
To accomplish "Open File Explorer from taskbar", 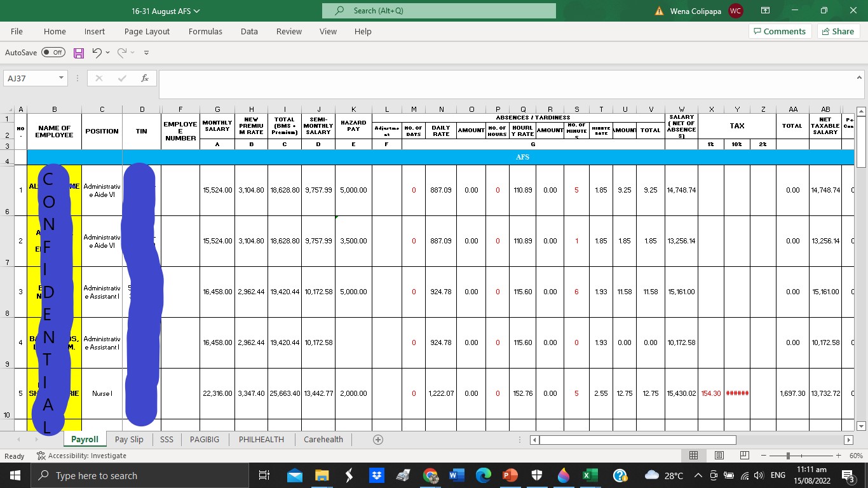I will (x=322, y=475).
